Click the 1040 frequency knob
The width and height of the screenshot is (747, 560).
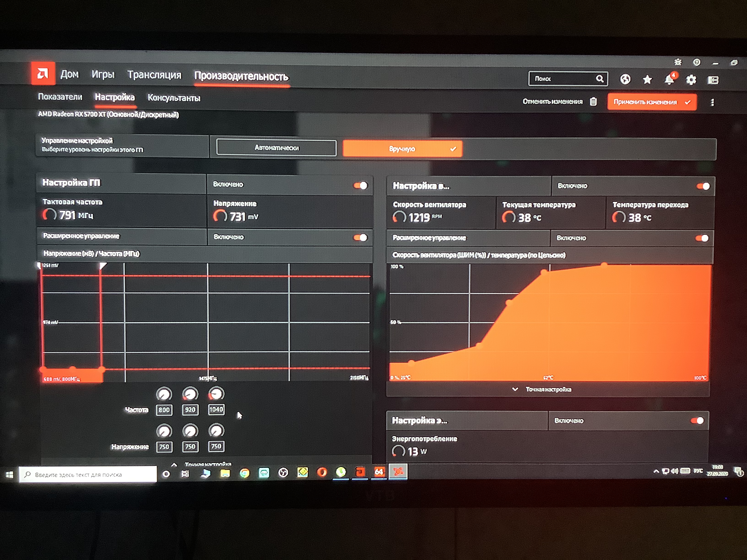coord(216,394)
